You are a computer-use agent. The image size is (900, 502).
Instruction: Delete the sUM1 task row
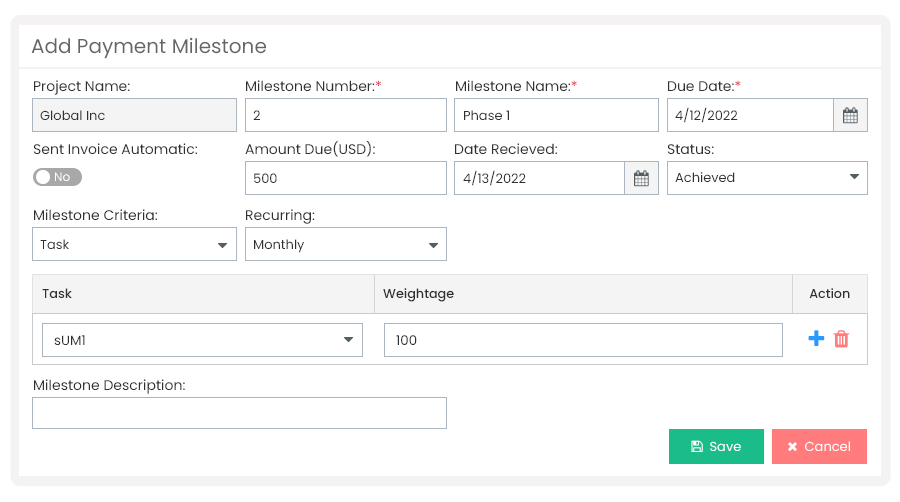pos(841,339)
